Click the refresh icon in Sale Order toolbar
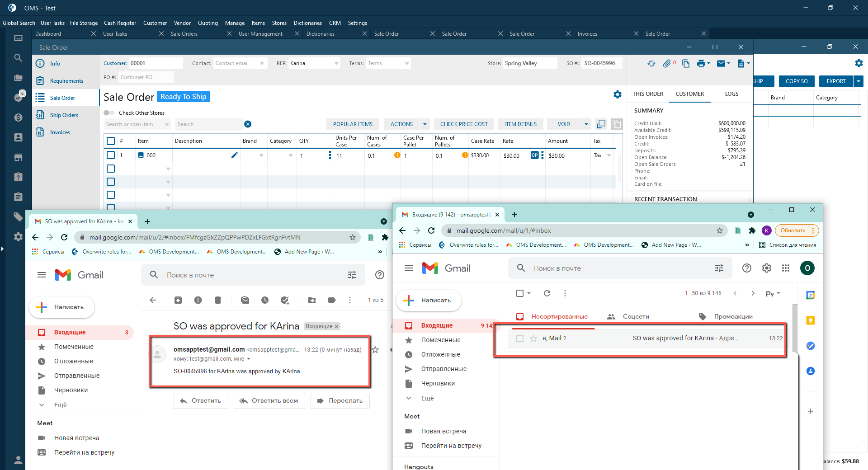This screenshot has height=470, width=868. coord(651,64)
